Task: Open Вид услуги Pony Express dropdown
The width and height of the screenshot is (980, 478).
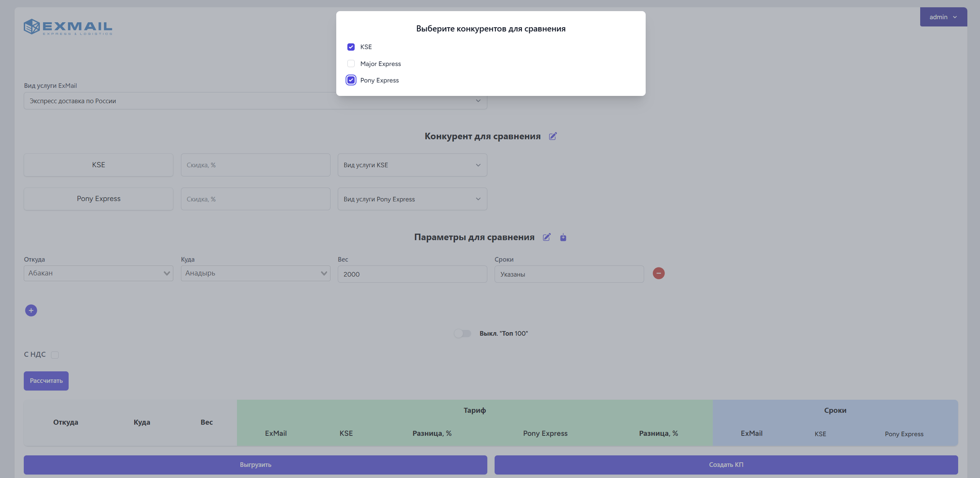Action: point(412,199)
